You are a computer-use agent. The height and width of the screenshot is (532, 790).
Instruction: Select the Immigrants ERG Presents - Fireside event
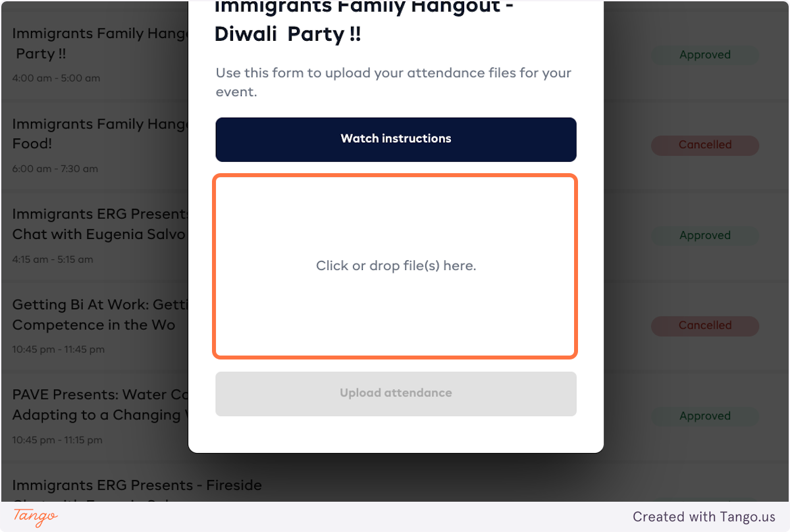(137, 486)
